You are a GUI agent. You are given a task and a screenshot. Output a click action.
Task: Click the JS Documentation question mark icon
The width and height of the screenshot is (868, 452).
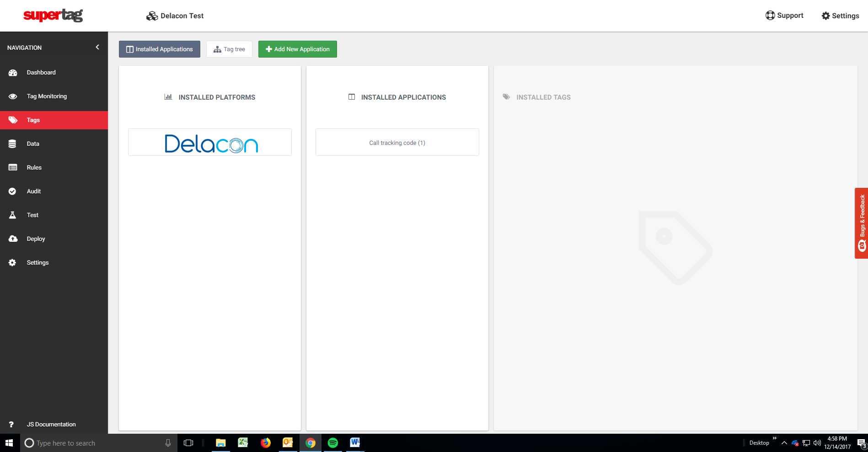tap(11, 425)
